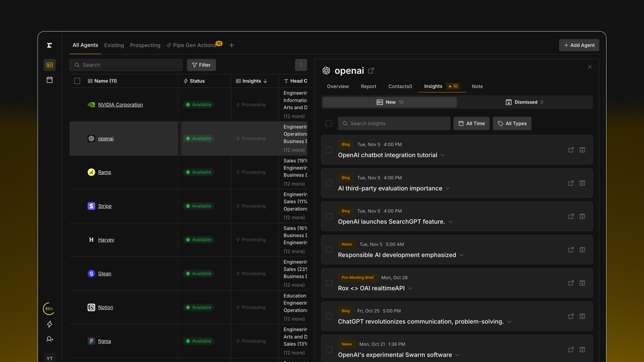Click the NVIDIA logo icon
644x362 pixels.
coord(91,105)
